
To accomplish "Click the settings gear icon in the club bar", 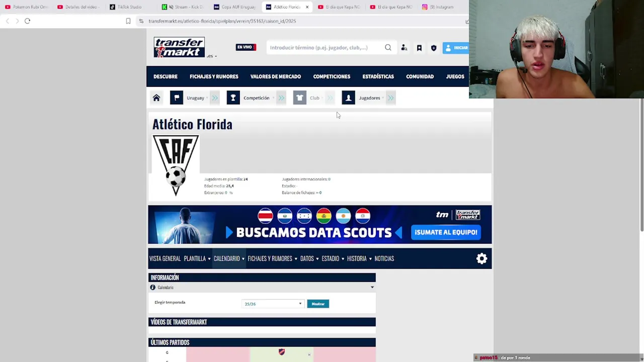I will (x=481, y=258).
